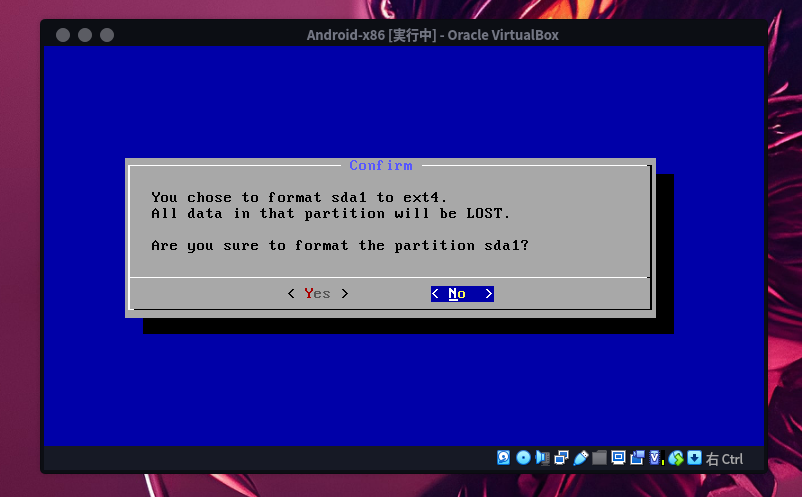Click the 'Are you sure to format' message

[340, 245]
